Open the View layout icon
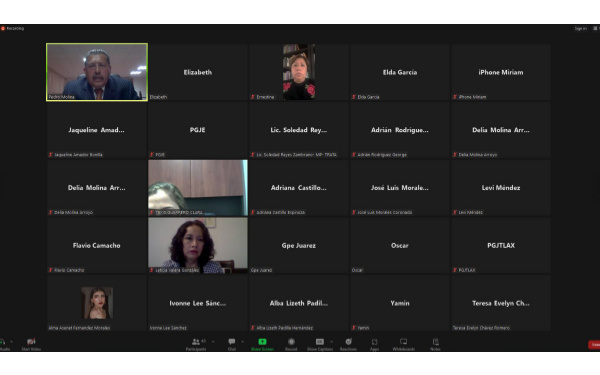The height and width of the screenshot is (375, 600). click(595, 28)
